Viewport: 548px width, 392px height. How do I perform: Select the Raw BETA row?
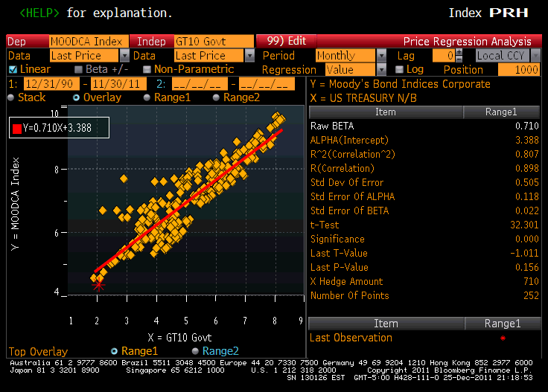(424, 126)
